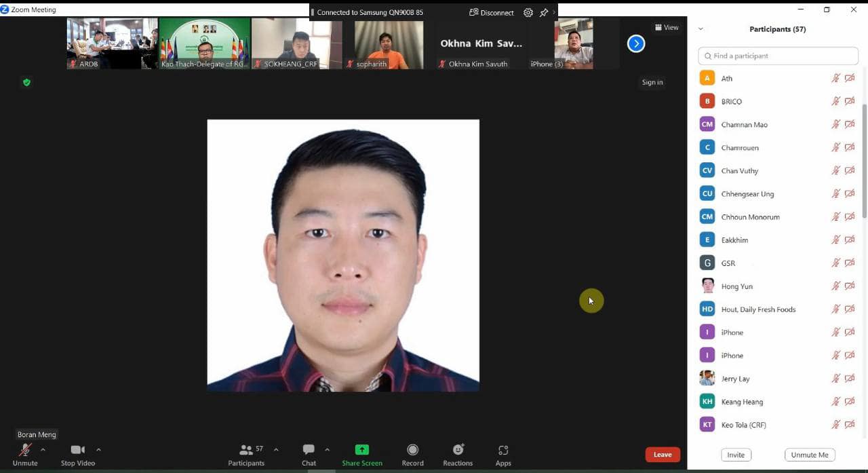Click the pin icon in connection bar
Viewport: 868px width, 473px height.
pyautogui.click(x=544, y=12)
